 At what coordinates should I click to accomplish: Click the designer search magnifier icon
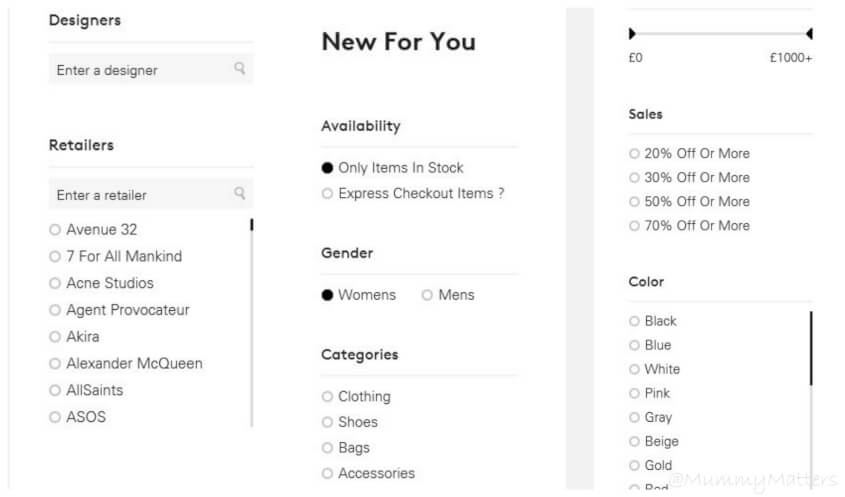pos(240,68)
